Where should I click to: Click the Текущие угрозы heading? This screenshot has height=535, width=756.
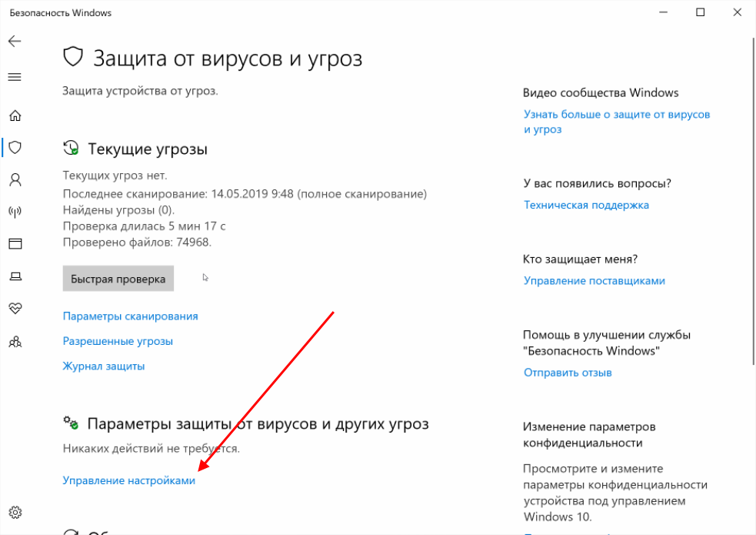tap(148, 149)
